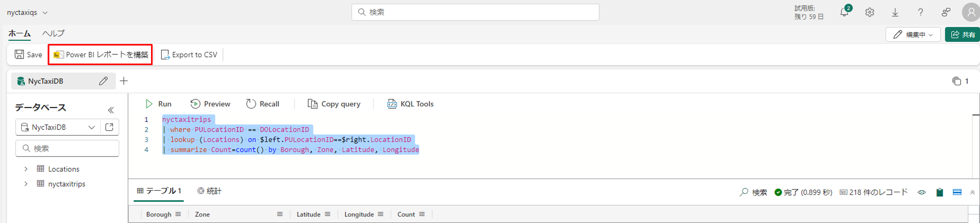This screenshot has height=223, width=980.
Task: Open NycTaxiDB database in new window
Action: pyautogui.click(x=110, y=127)
